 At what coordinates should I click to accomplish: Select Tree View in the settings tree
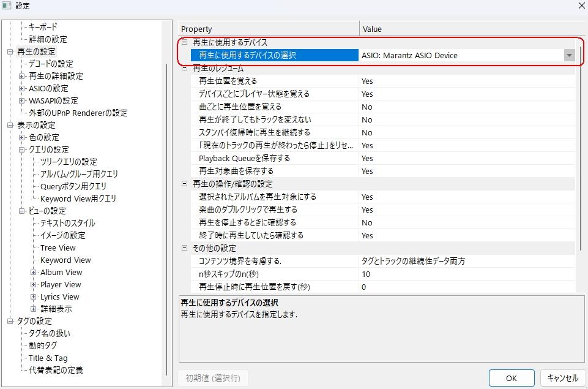(x=58, y=248)
